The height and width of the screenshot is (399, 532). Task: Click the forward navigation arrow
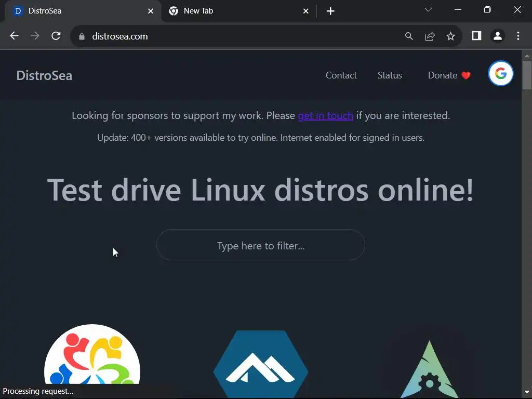click(35, 36)
